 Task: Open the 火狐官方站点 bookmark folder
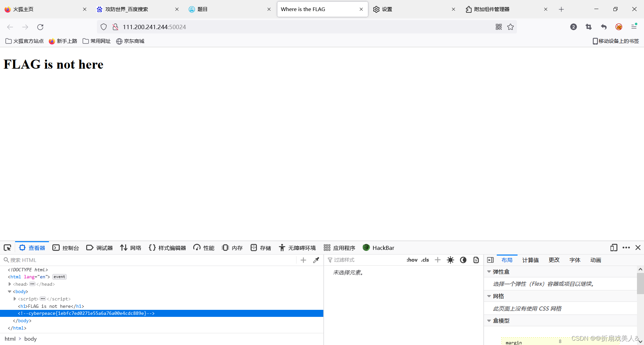(24, 41)
